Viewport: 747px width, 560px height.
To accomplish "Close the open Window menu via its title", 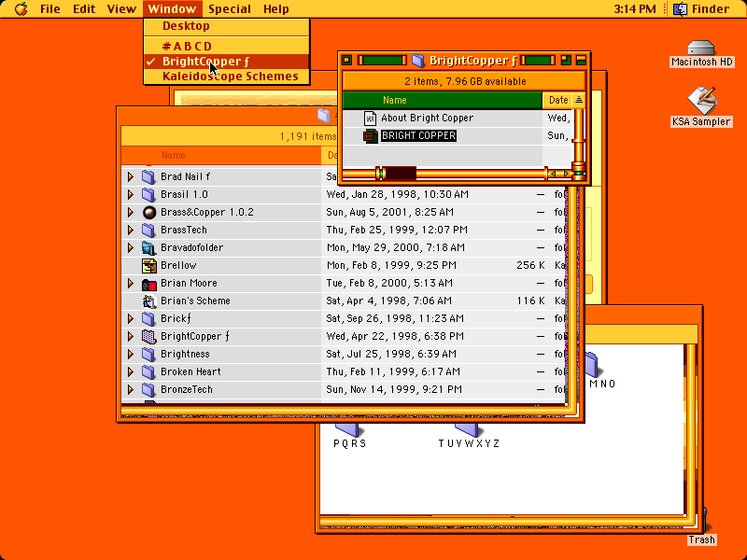I will [172, 9].
